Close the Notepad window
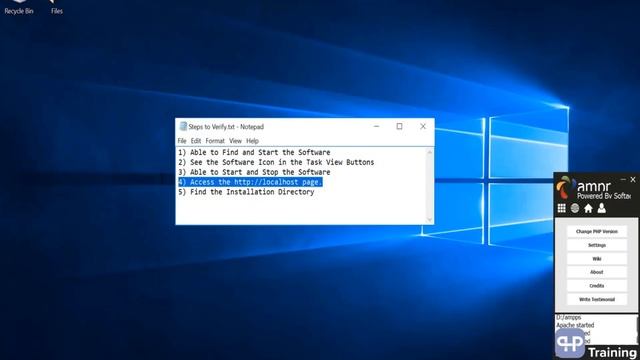Viewport: 640px width, 360px height. (423, 127)
